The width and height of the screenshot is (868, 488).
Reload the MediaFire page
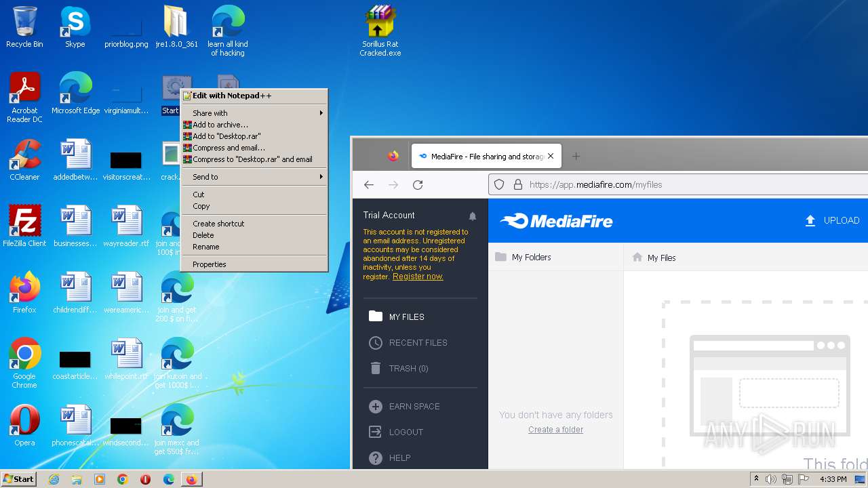[418, 184]
